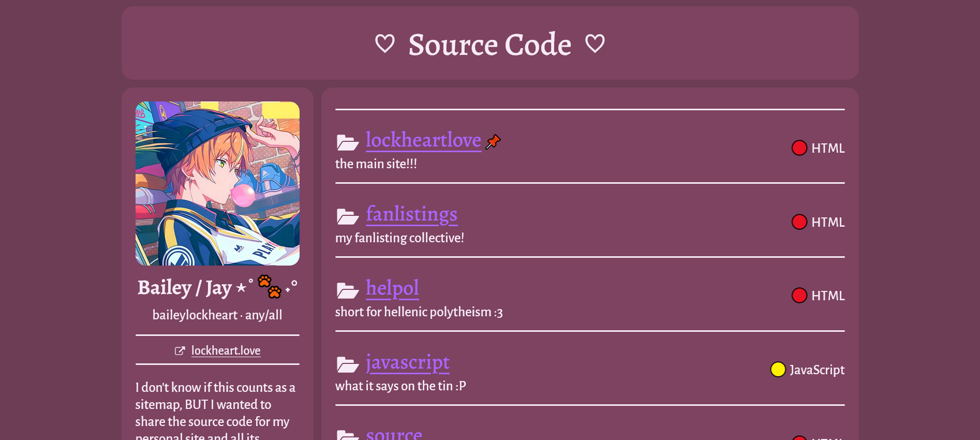Screen dimensions: 980x440
Task: Click the folder icon beside helpol
Action: tap(348, 290)
